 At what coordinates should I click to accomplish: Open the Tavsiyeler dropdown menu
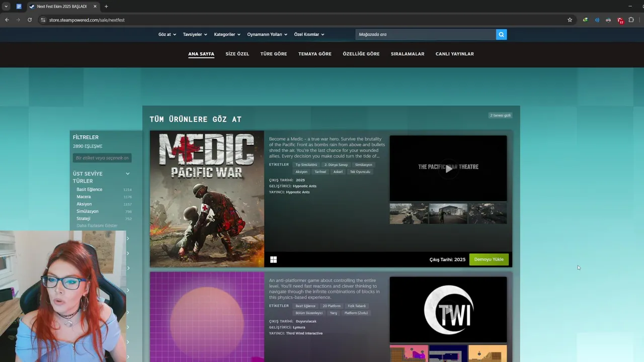195,34
